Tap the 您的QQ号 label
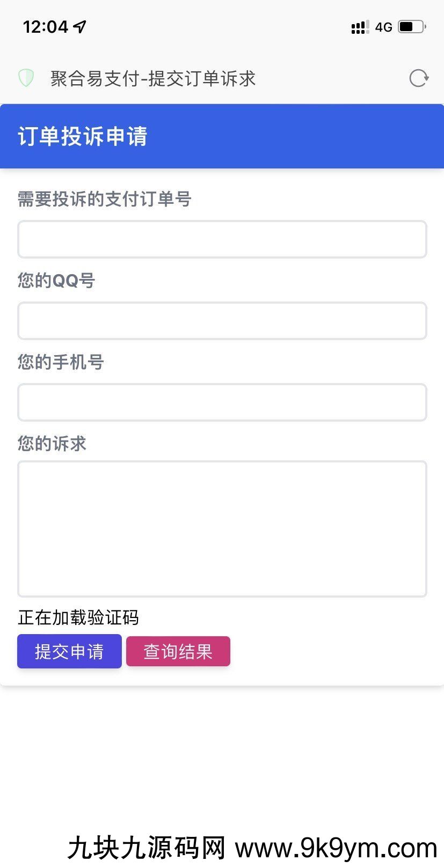The width and height of the screenshot is (444, 868). (56, 281)
